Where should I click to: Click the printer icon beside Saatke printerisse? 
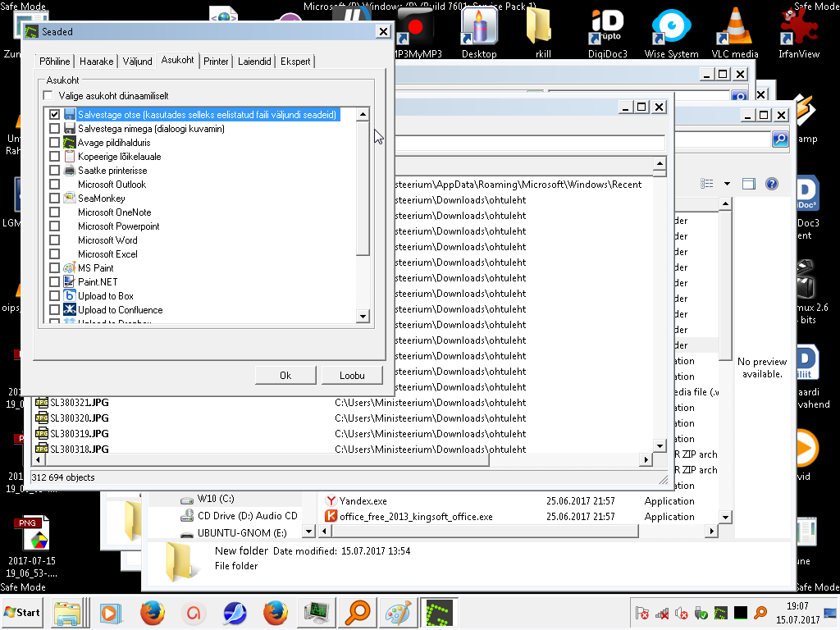point(70,171)
